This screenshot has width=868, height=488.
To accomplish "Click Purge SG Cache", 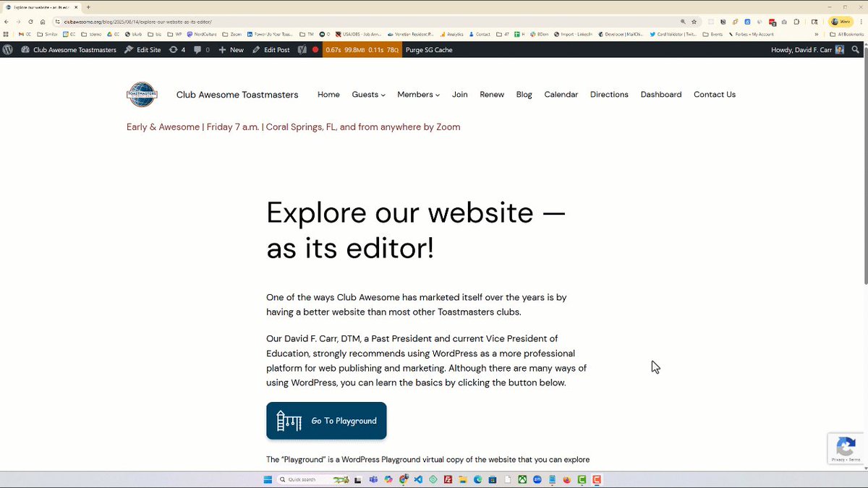I will [x=429, y=50].
